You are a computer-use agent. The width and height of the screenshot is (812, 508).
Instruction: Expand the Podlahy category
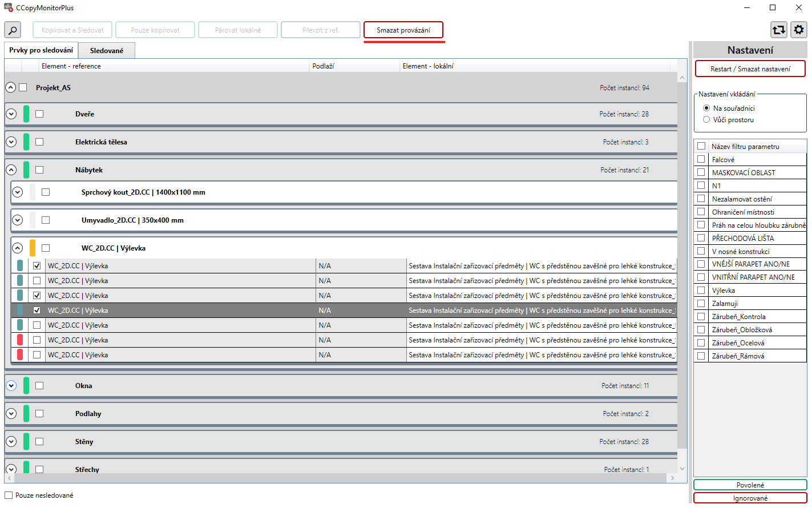(x=11, y=413)
